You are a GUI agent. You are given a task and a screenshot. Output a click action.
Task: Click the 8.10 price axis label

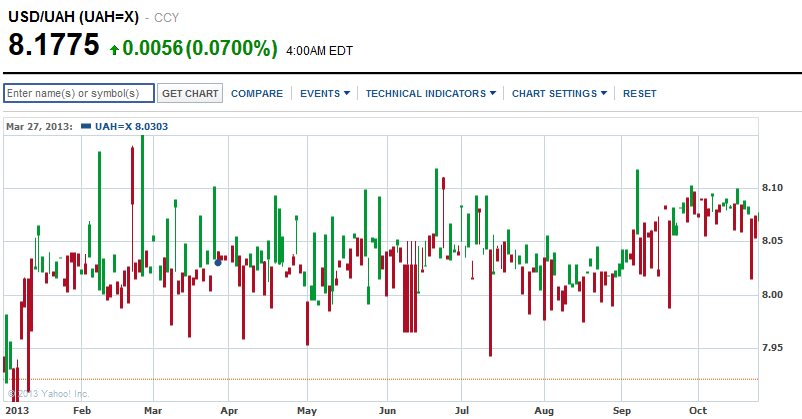coord(772,188)
